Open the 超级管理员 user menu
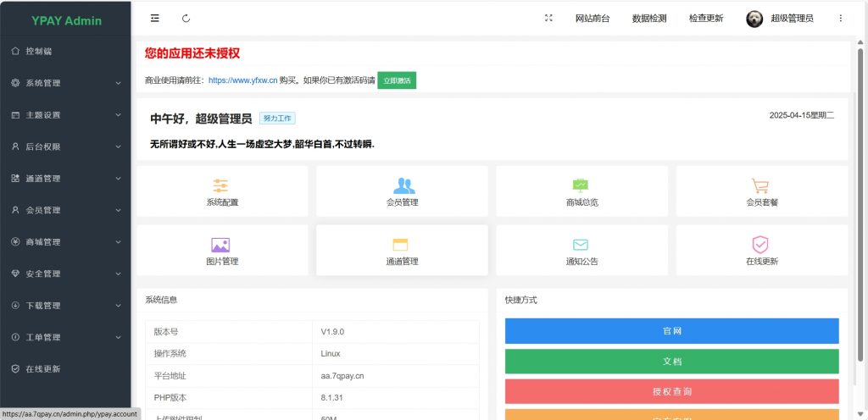This screenshot has height=420, width=868. [x=793, y=19]
